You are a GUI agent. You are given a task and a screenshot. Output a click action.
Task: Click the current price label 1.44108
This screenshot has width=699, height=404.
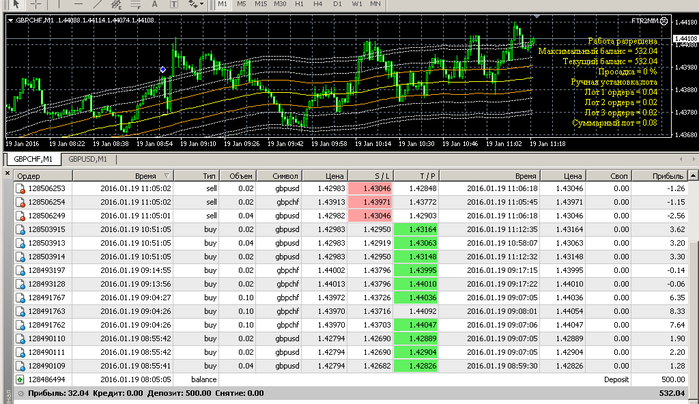pos(685,39)
